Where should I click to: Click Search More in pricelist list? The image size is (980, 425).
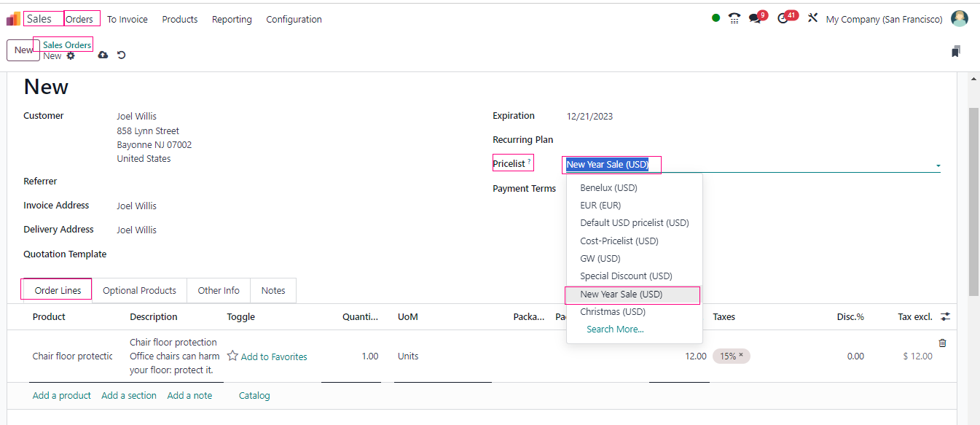click(615, 330)
